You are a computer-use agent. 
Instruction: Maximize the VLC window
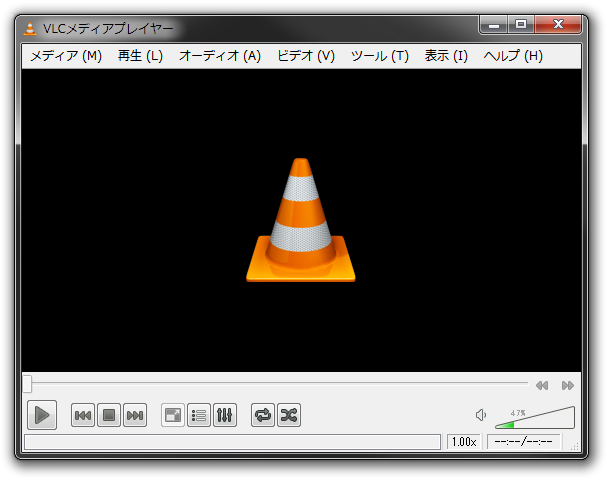pos(521,25)
